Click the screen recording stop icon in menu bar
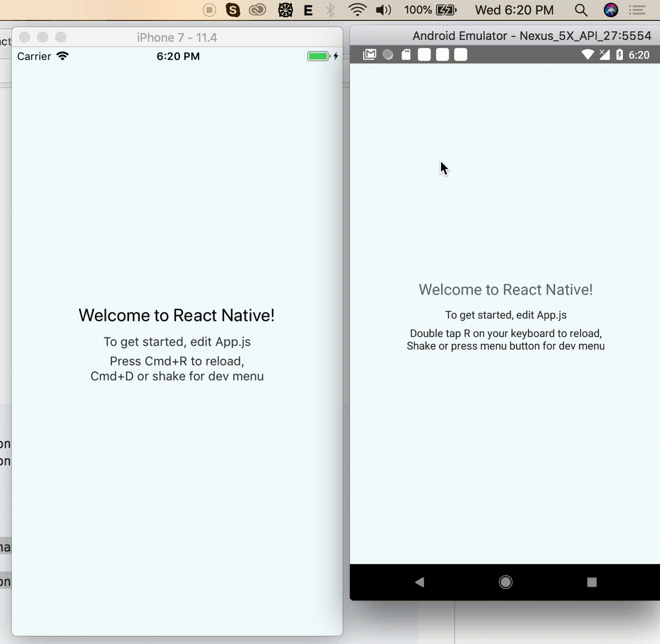The image size is (660, 644). [209, 10]
